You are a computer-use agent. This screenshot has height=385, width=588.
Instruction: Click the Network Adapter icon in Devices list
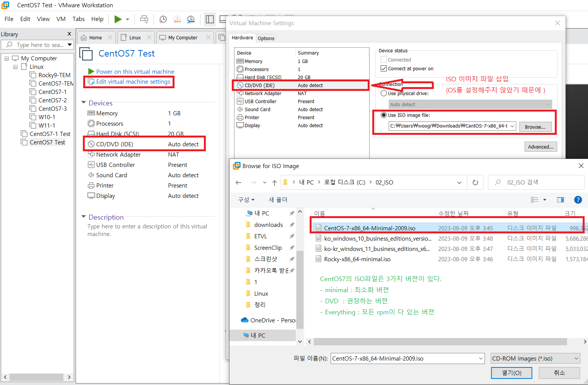point(91,154)
